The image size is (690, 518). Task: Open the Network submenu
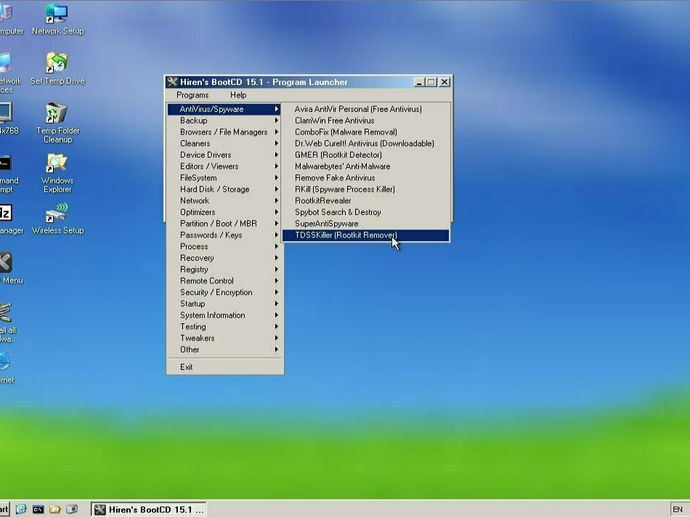224,201
